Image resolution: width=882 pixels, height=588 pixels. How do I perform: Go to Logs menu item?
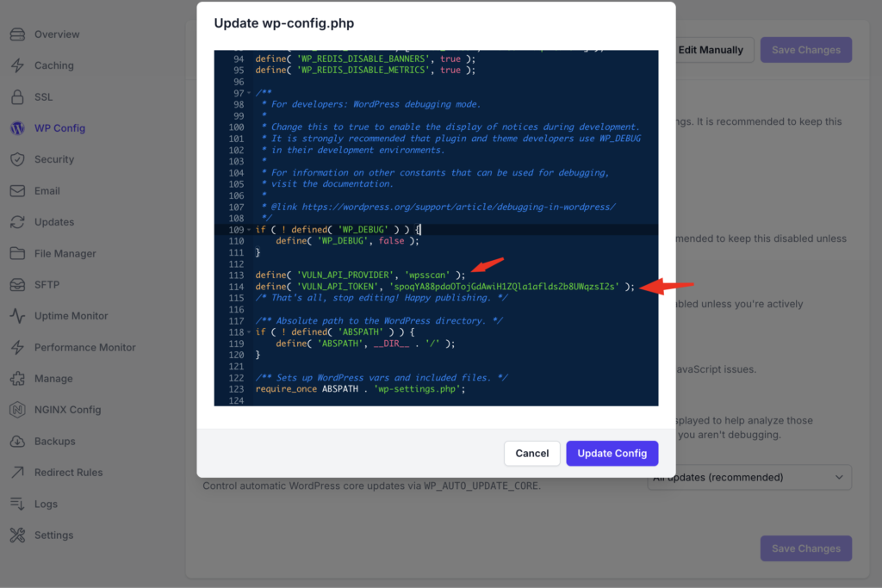tap(46, 504)
